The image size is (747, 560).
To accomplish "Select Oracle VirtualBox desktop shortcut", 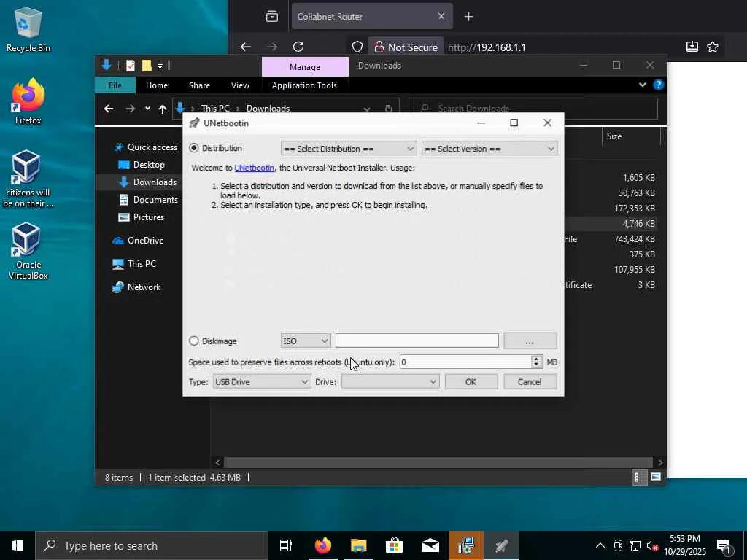I will tap(28, 251).
